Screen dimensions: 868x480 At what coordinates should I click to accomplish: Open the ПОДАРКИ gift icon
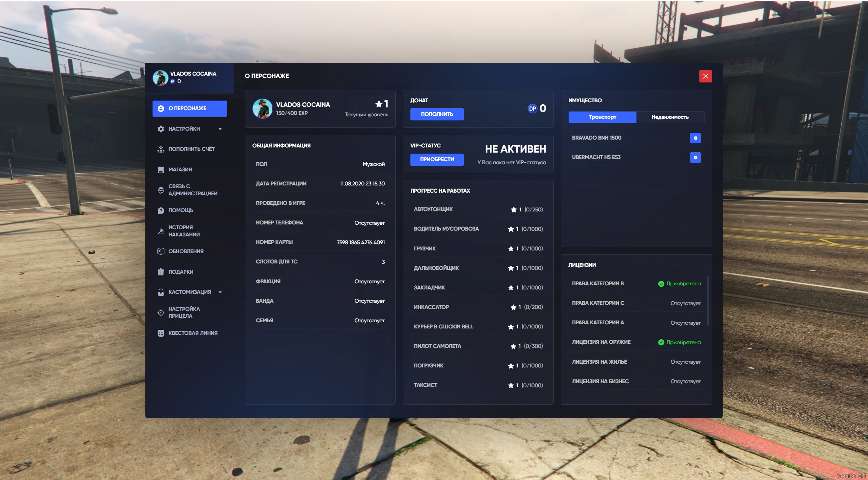[161, 272]
